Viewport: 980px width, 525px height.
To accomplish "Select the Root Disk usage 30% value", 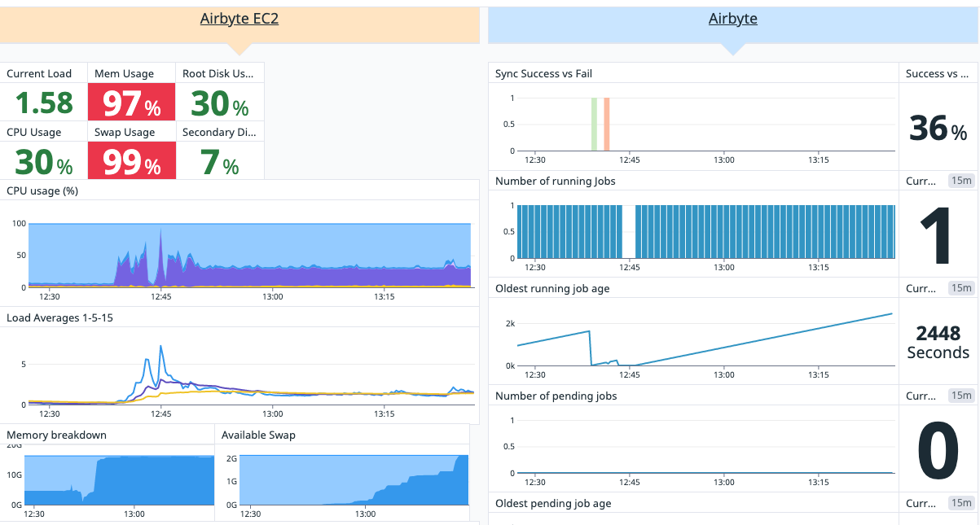I will 219,103.
